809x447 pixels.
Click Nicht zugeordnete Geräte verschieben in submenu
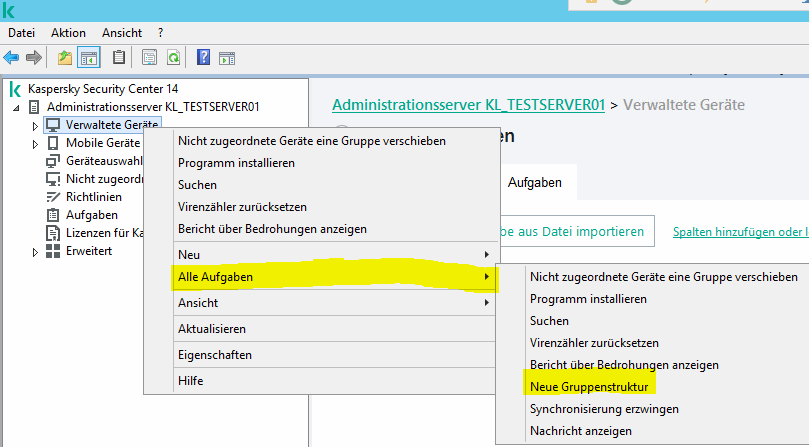(x=664, y=277)
